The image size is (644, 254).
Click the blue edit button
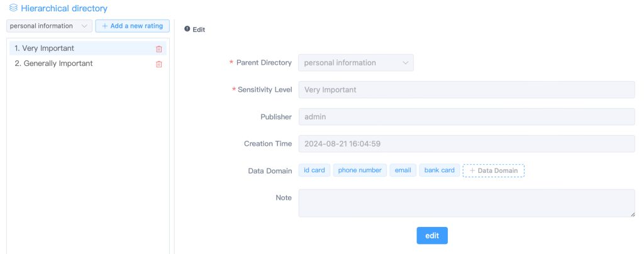pos(432,236)
